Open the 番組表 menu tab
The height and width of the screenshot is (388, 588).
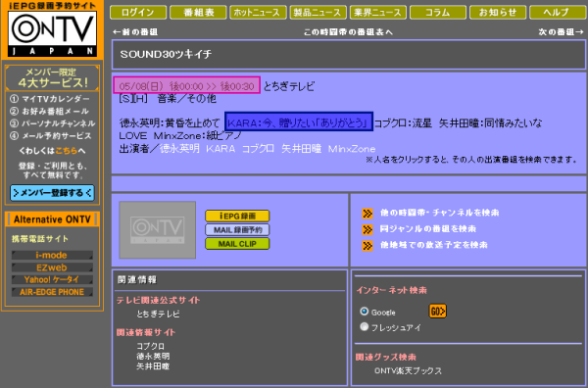(x=198, y=13)
